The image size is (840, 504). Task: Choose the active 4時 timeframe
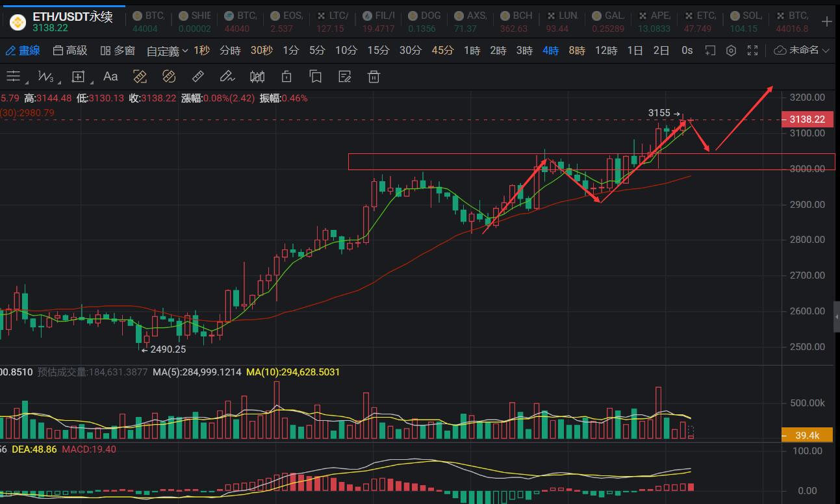click(550, 51)
